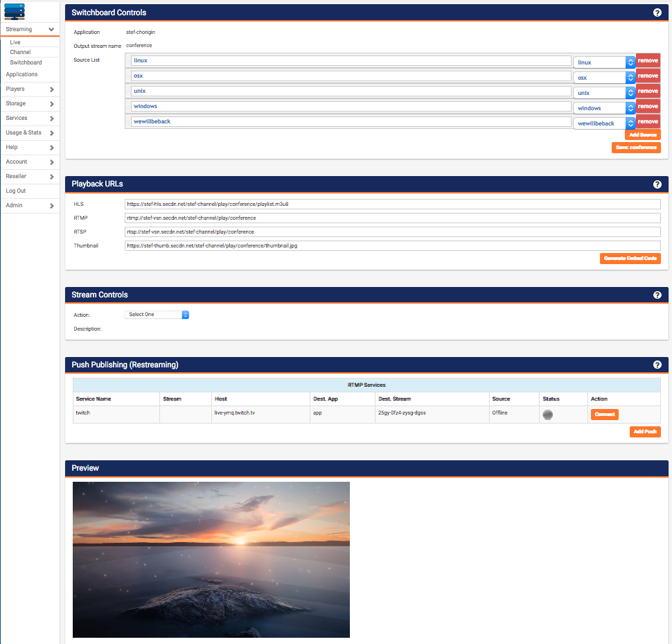Open Push Publishing help icon
The width and height of the screenshot is (672, 644).
tap(657, 365)
